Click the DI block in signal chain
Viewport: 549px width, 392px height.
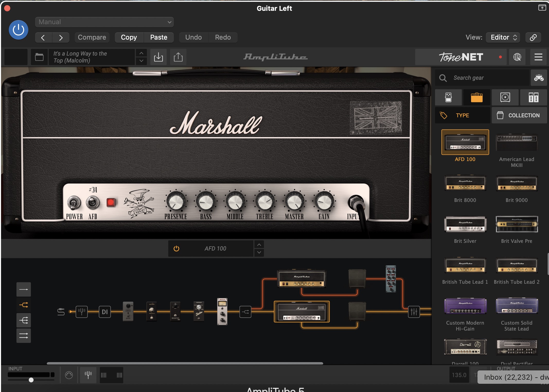click(x=105, y=312)
